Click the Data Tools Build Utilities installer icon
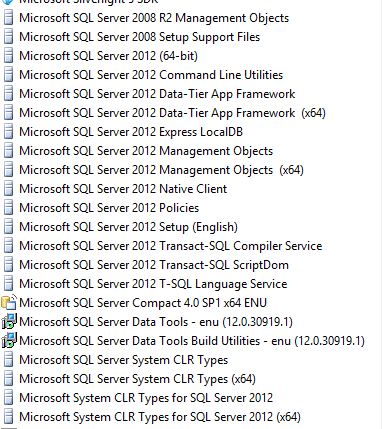386x429 pixels. 9,341
